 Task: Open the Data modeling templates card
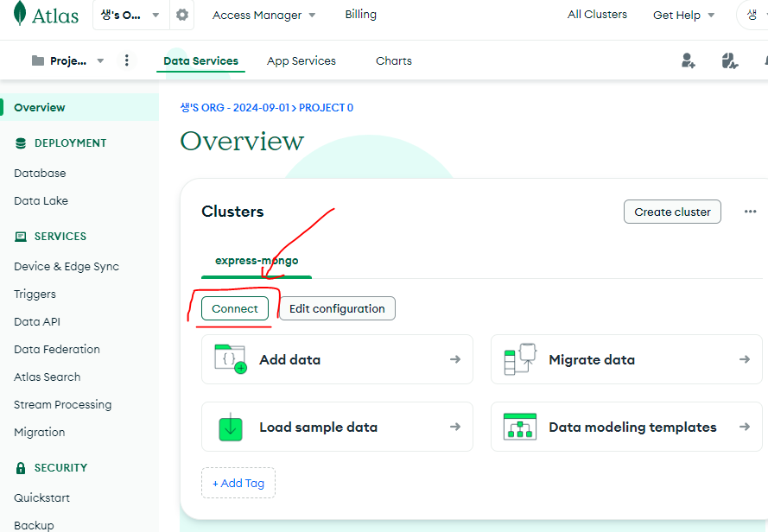[626, 427]
